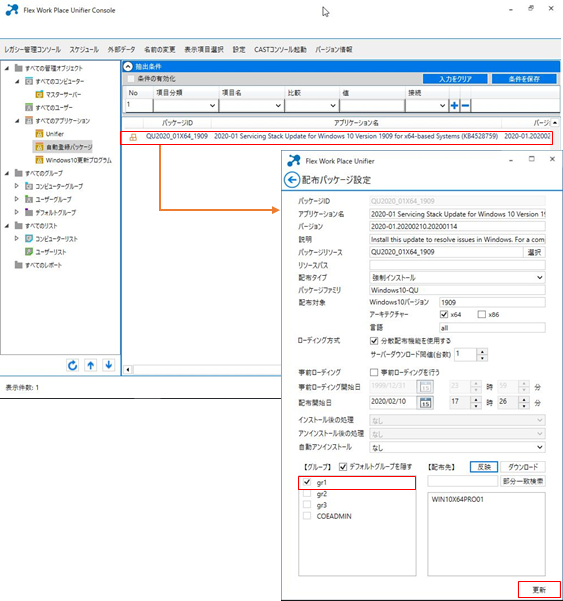Toggle the x64 architecture checkbox
This screenshot has width=563, height=601.
(x=444, y=315)
